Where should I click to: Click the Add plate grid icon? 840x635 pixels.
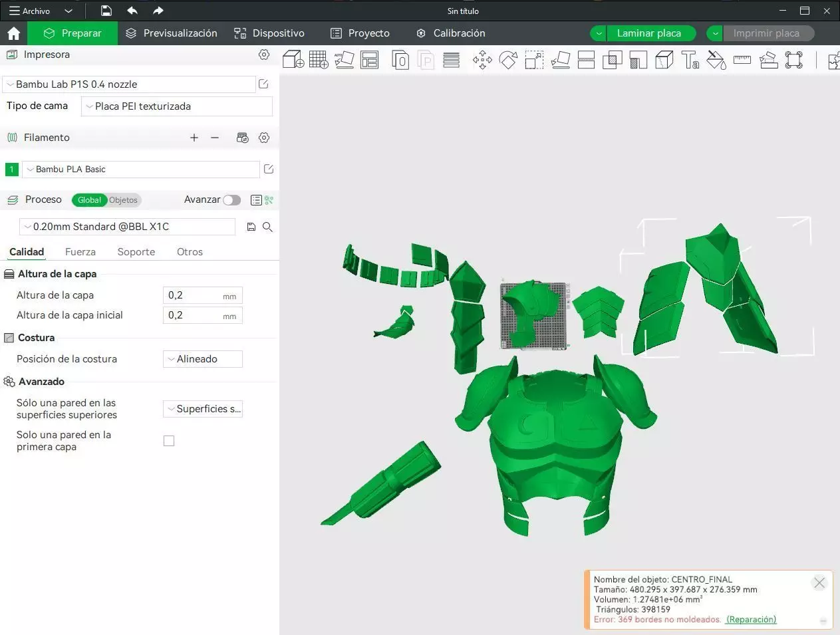point(319,60)
